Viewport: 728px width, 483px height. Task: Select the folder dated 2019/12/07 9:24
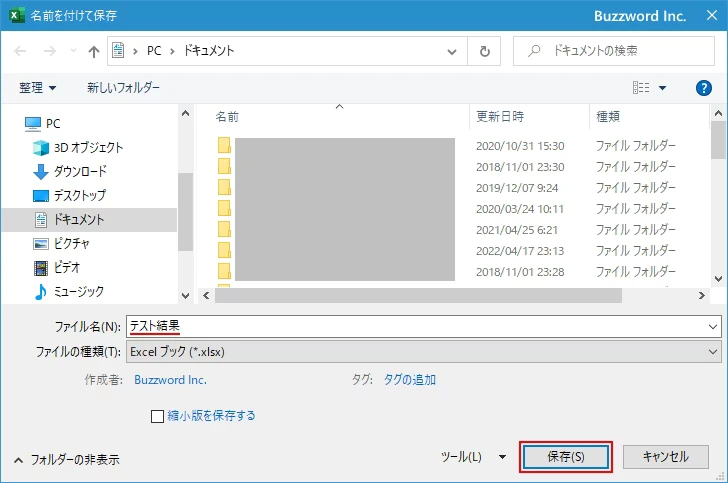tap(446, 188)
